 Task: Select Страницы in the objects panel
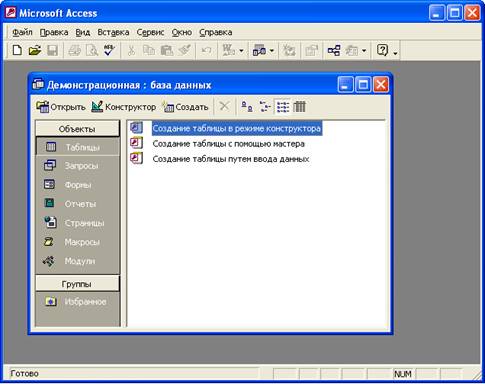pos(77,223)
